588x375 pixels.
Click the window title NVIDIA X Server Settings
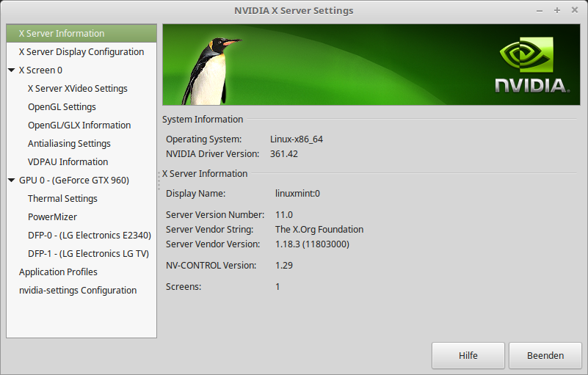click(x=294, y=11)
